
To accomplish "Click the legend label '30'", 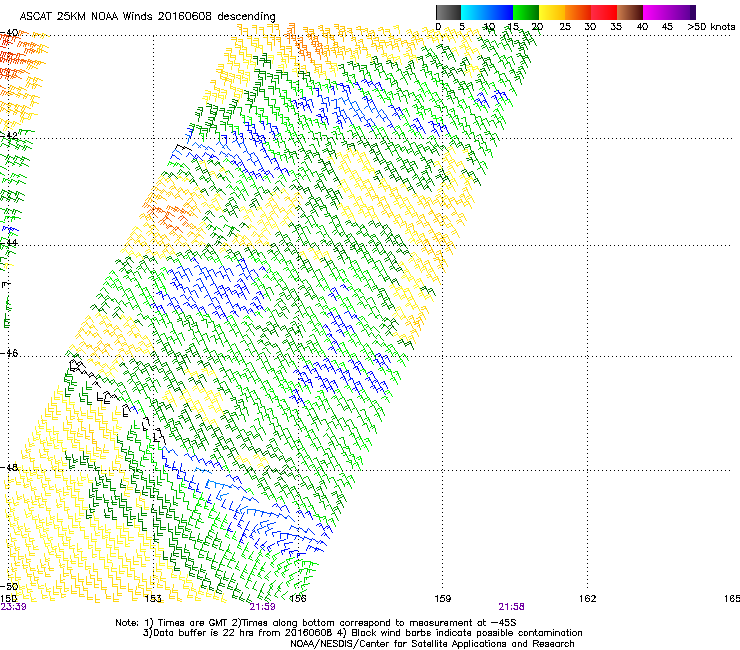I will [590, 27].
